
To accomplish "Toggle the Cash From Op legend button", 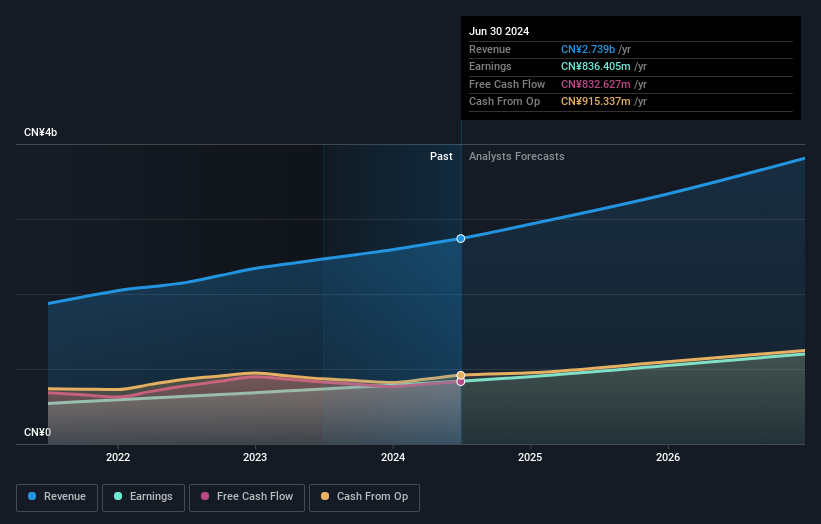I will click(364, 497).
